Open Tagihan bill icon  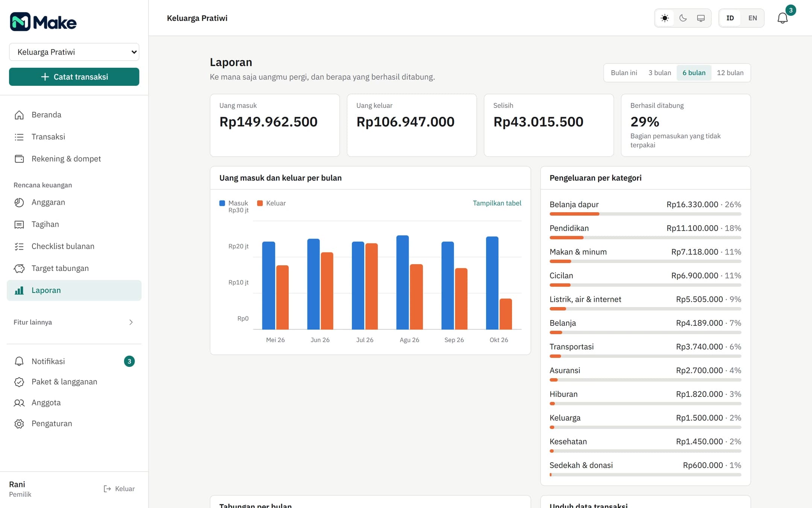[x=19, y=225]
